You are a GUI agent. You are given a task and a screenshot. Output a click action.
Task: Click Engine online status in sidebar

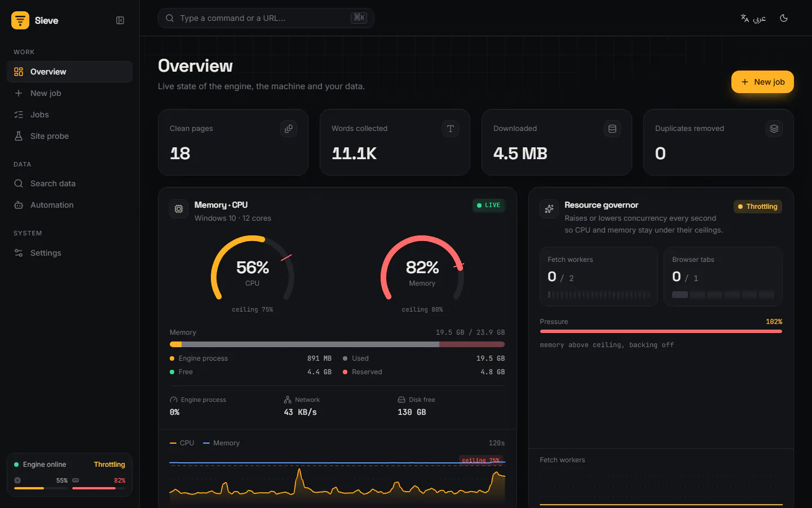(x=40, y=465)
